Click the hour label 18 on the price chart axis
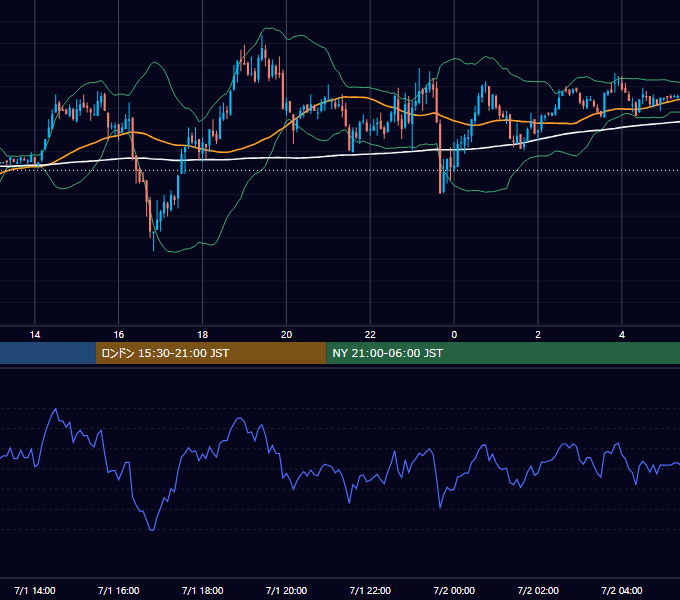This screenshot has height=600, width=680. click(x=203, y=335)
